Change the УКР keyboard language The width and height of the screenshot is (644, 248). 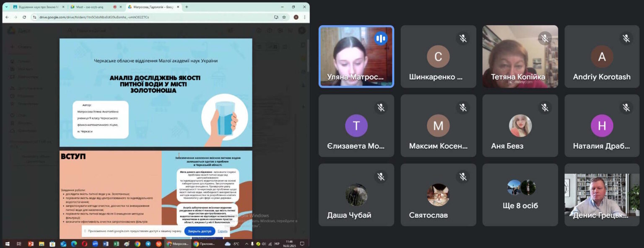277,244
